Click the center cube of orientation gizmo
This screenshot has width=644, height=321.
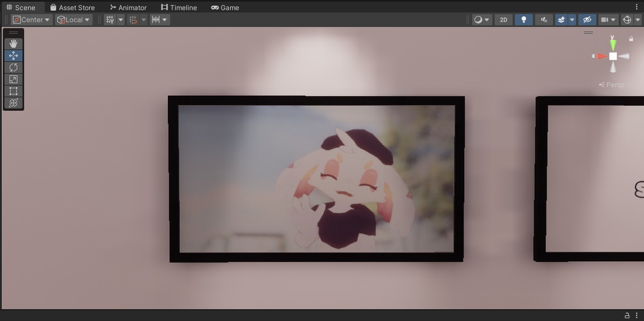click(613, 56)
